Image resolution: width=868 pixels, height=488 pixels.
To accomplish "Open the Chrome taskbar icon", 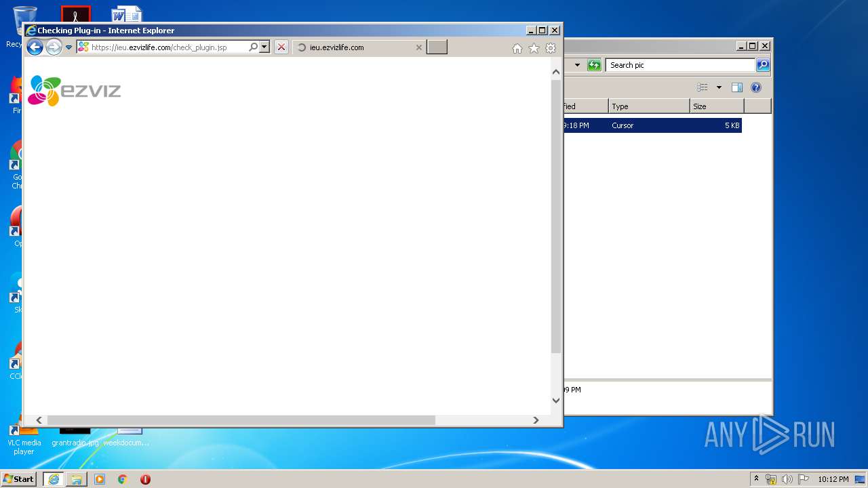I will point(123,479).
